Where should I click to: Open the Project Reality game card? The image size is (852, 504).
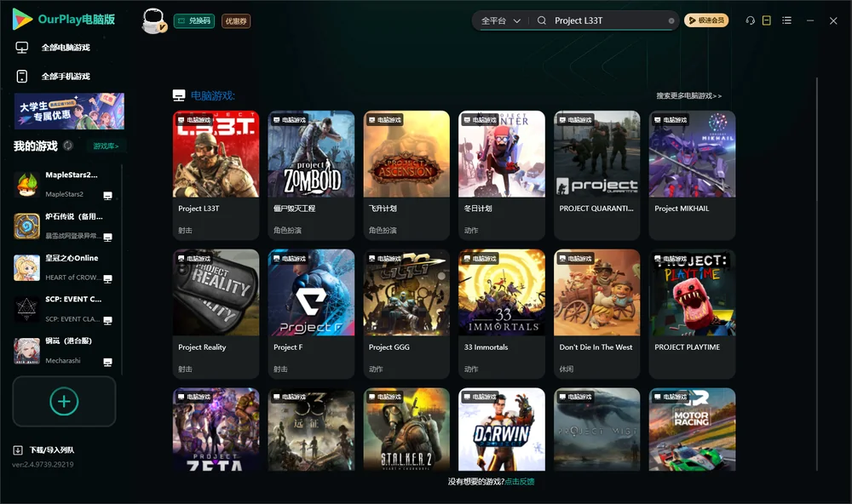pos(216,314)
